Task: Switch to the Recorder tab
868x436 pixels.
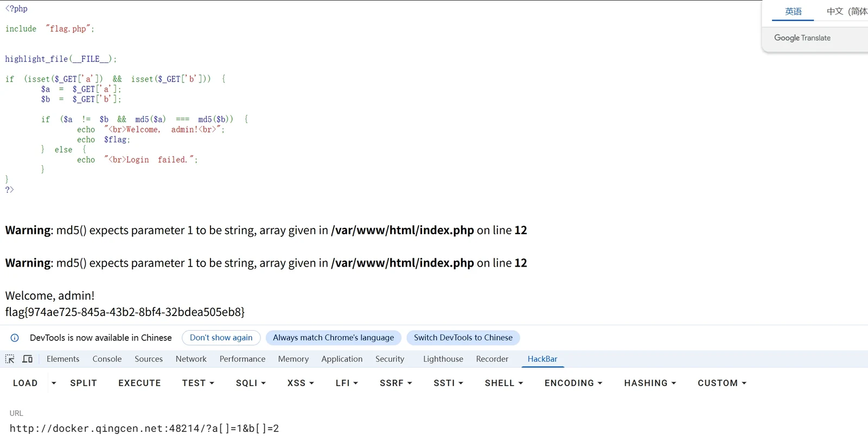Action: (x=492, y=359)
